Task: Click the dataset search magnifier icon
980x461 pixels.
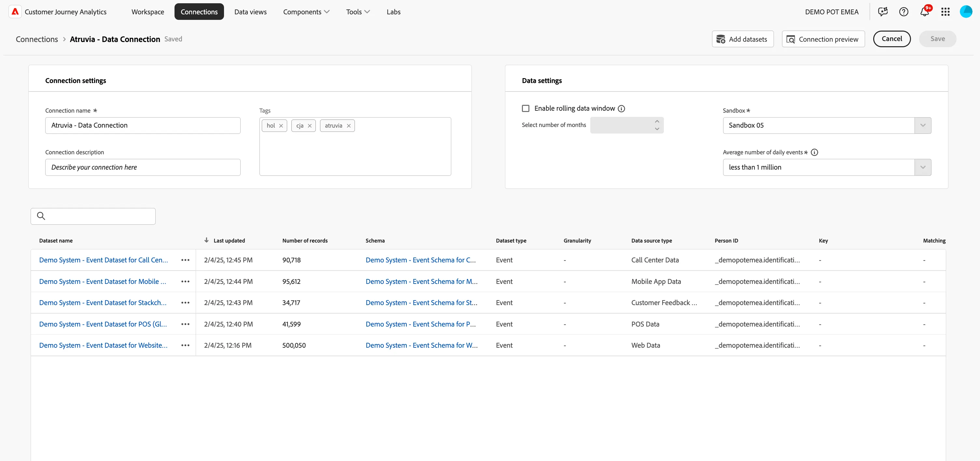Action: [x=41, y=216]
